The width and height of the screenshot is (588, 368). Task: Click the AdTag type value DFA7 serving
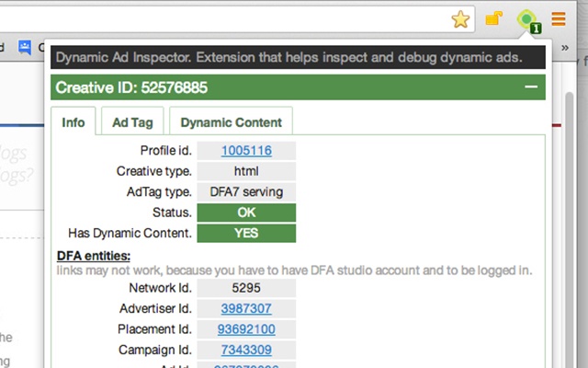click(245, 191)
